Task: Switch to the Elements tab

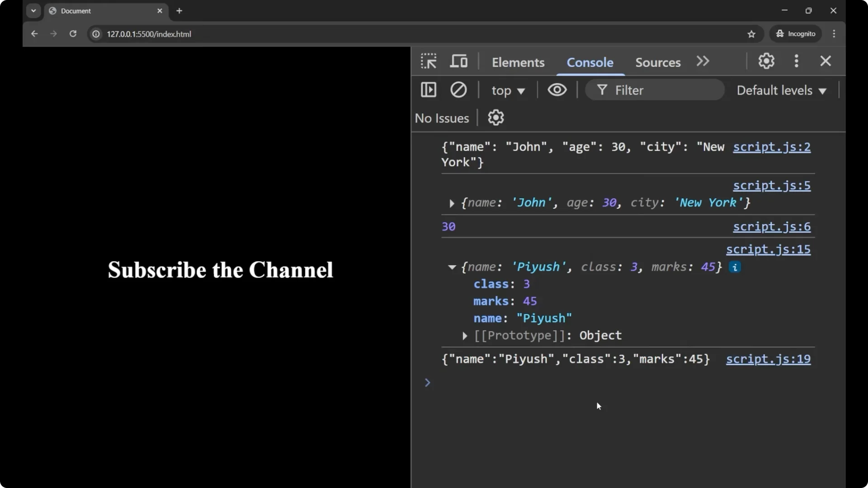Action: tap(518, 62)
